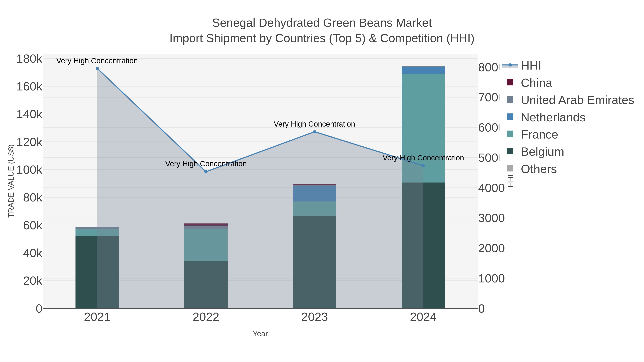The height and width of the screenshot is (362, 644).
Task: Click the 3000 HHI axis tick label
Action: coord(492,218)
